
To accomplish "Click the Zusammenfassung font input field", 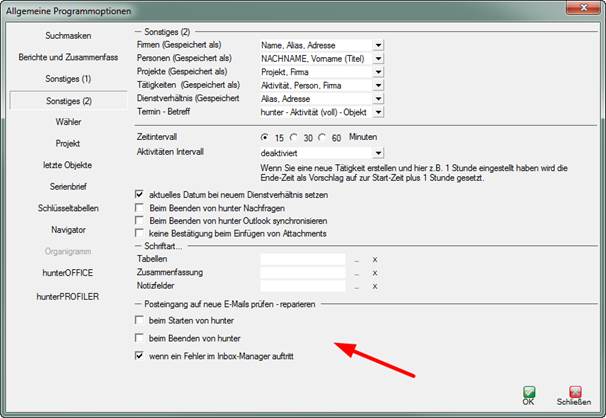I will click(x=301, y=272).
